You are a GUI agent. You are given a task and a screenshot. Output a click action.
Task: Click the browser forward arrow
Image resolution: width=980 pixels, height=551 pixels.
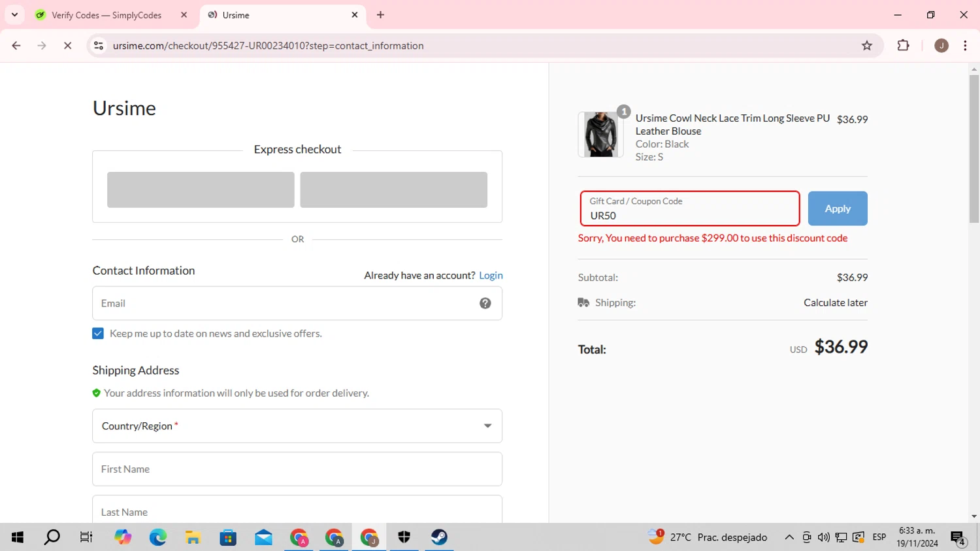coord(42,46)
